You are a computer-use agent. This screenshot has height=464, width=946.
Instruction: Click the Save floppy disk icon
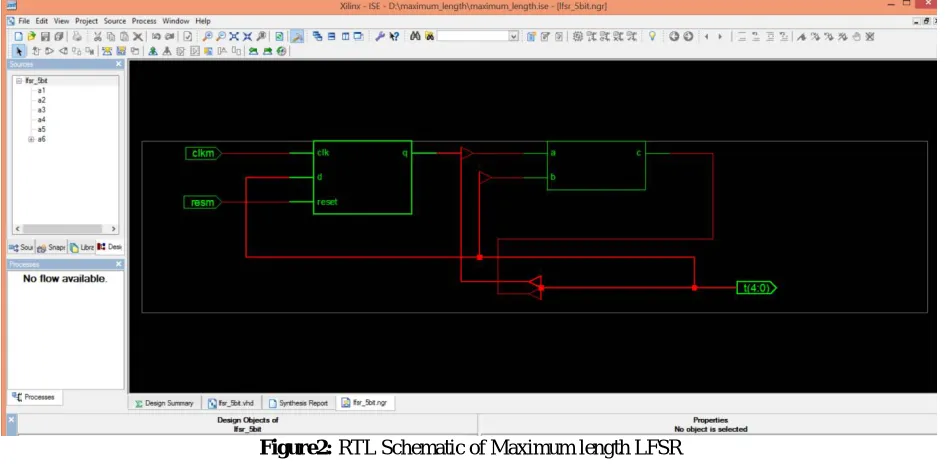tap(45, 36)
